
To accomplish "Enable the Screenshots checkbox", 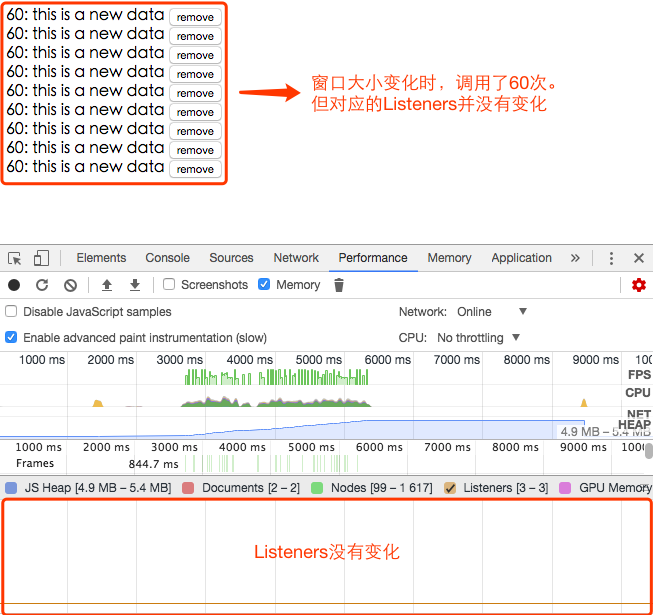I will coord(169,284).
